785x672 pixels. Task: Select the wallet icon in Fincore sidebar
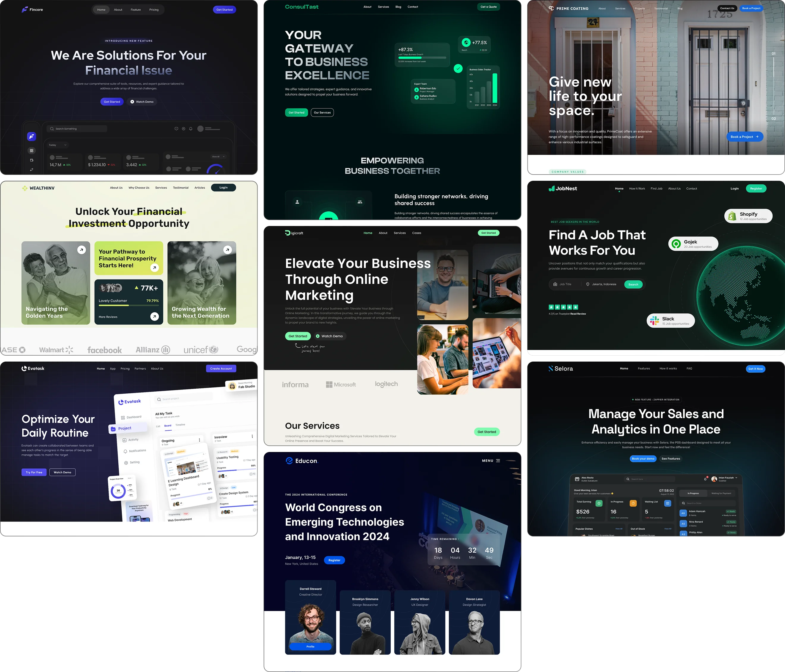(x=32, y=160)
